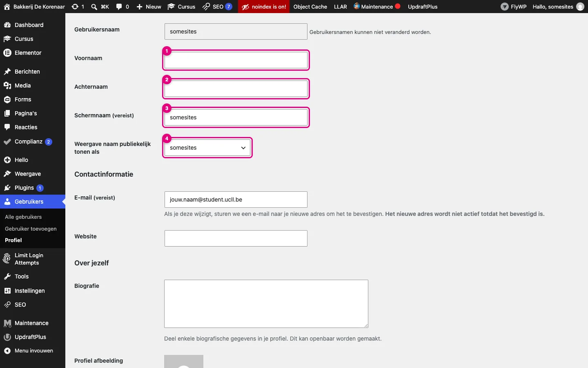
Task: Select Gebruiker toevoegen in the sidebar
Action: click(x=31, y=229)
